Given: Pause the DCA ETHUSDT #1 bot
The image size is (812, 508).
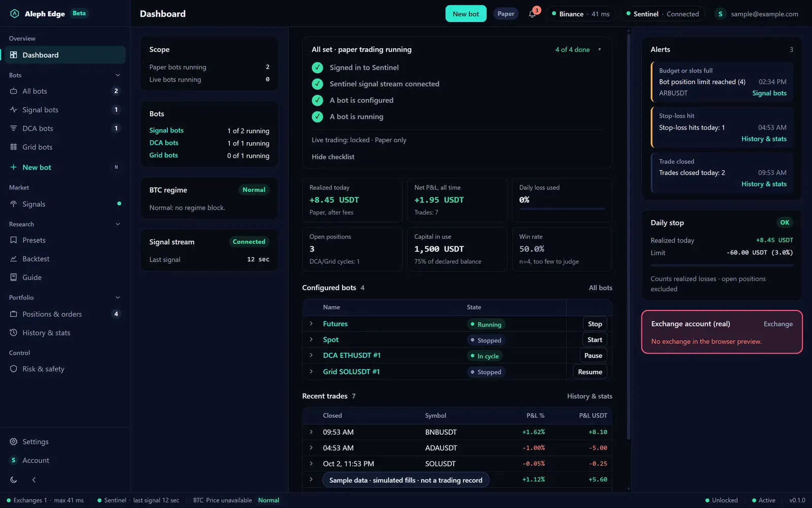Looking at the screenshot, I should (593, 356).
